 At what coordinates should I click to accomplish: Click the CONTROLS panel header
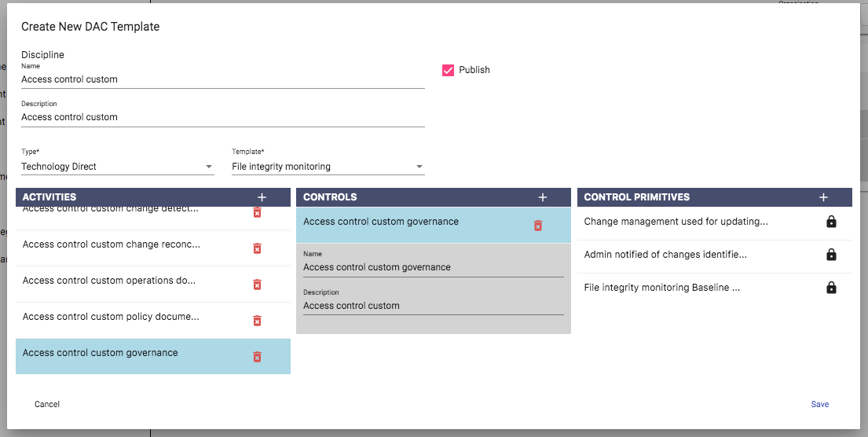pyautogui.click(x=434, y=197)
